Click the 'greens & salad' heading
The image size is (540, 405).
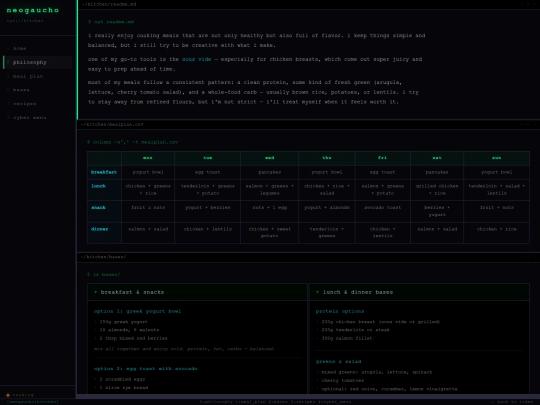coord(339,362)
